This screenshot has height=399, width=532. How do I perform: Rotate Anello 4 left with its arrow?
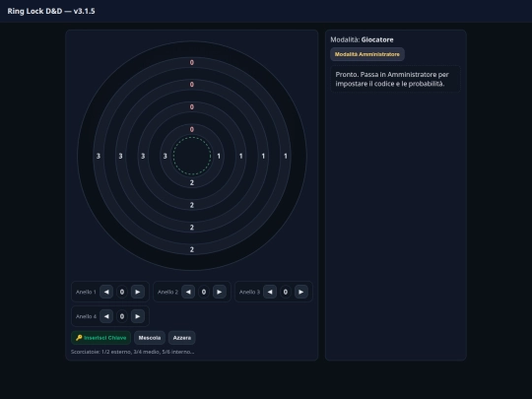coord(106,316)
